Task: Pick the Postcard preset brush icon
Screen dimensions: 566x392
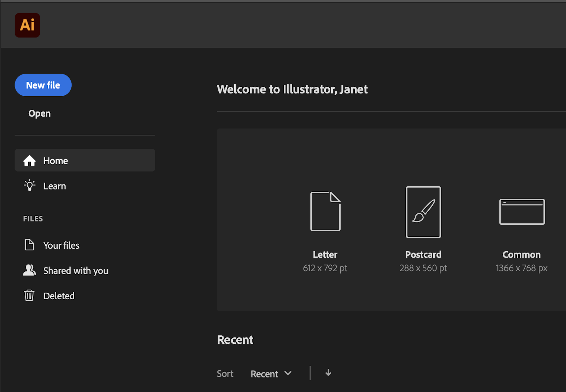Action: click(x=423, y=212)
